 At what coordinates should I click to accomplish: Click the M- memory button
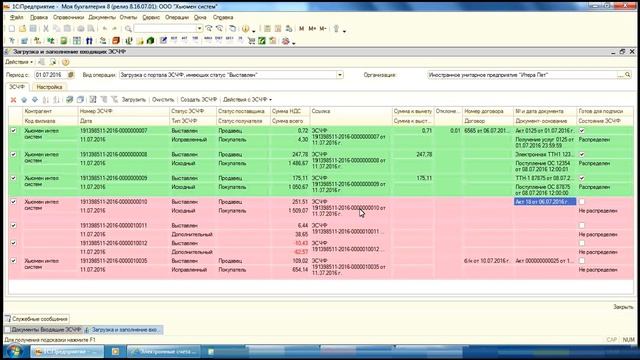click(323, 29)
